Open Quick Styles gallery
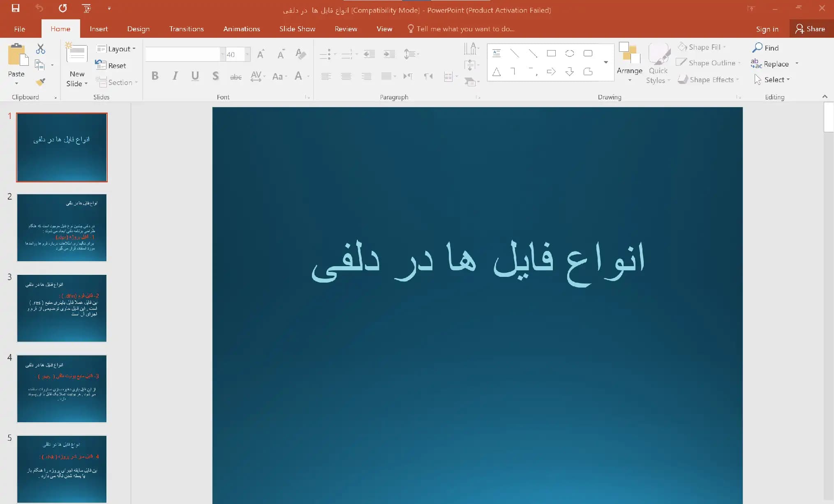 coord(658,64)
